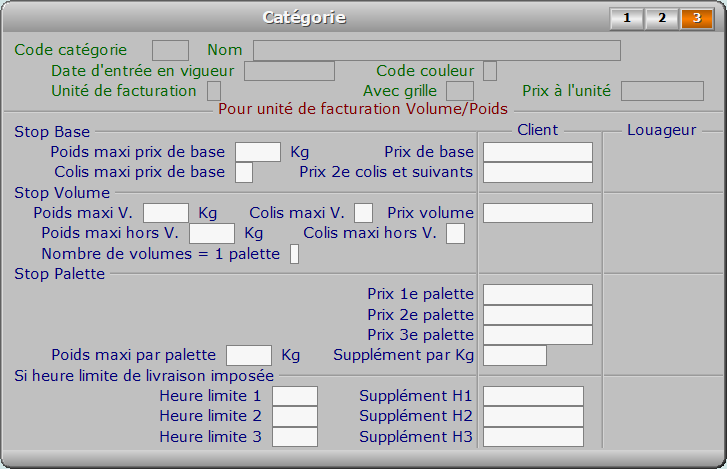Viewport: 727px width, 469px height.
Task: Select the highlighted page 3 tab
Action: pyautogui.click(x=697, y=19)
